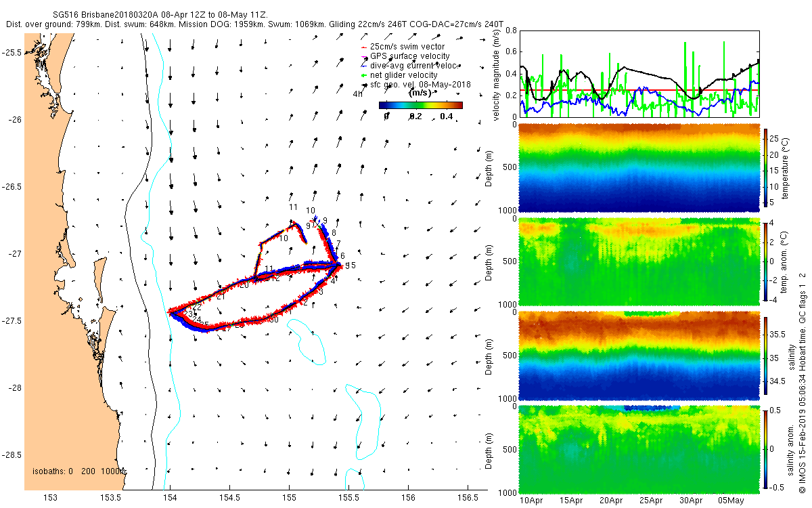This screenshot has height=508, width=812.
Task: Select the green net glider velocity legend entry
Action: pyautogui.click(x=409, y=75)
